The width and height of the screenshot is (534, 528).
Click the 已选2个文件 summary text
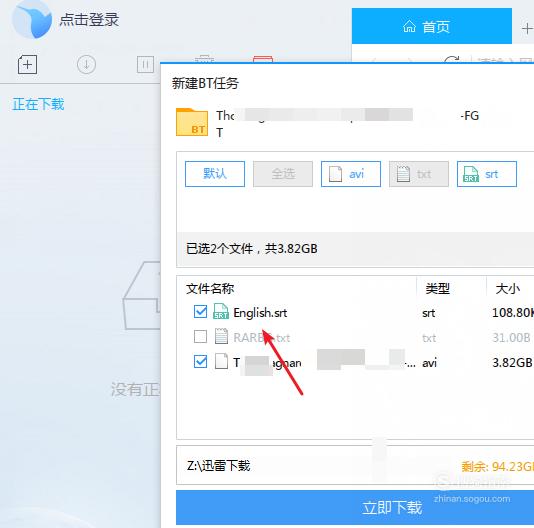click(252, 249)
